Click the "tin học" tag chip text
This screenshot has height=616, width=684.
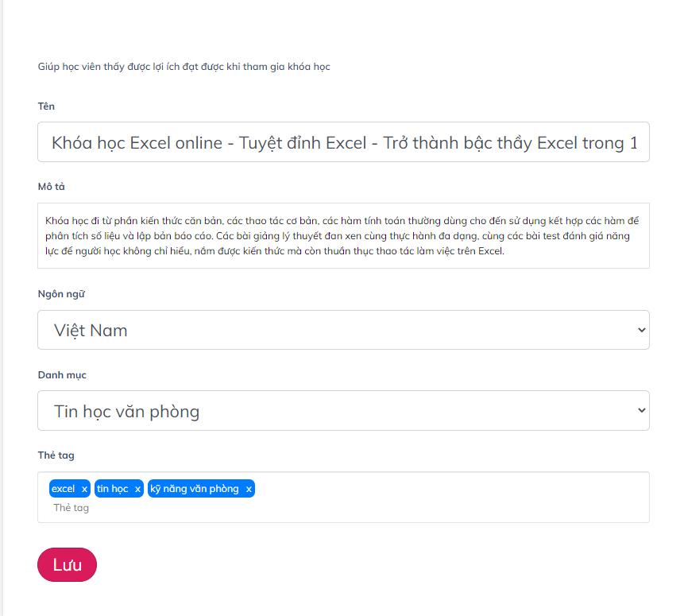(113, 489)
